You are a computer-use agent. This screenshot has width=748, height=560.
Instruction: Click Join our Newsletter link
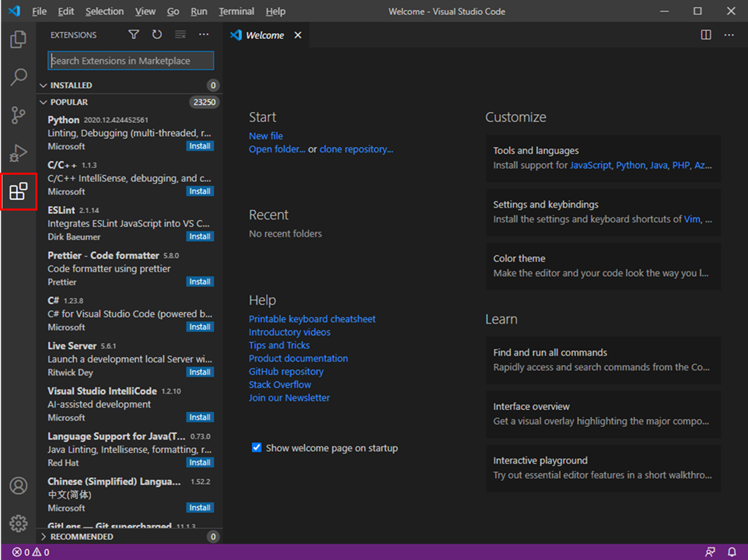coord(289,397)
